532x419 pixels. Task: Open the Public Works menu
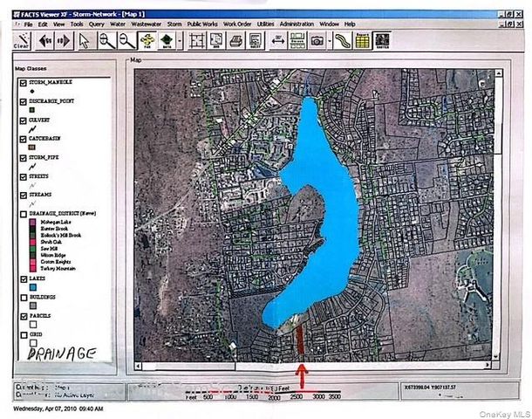click(x=203, y=24)
